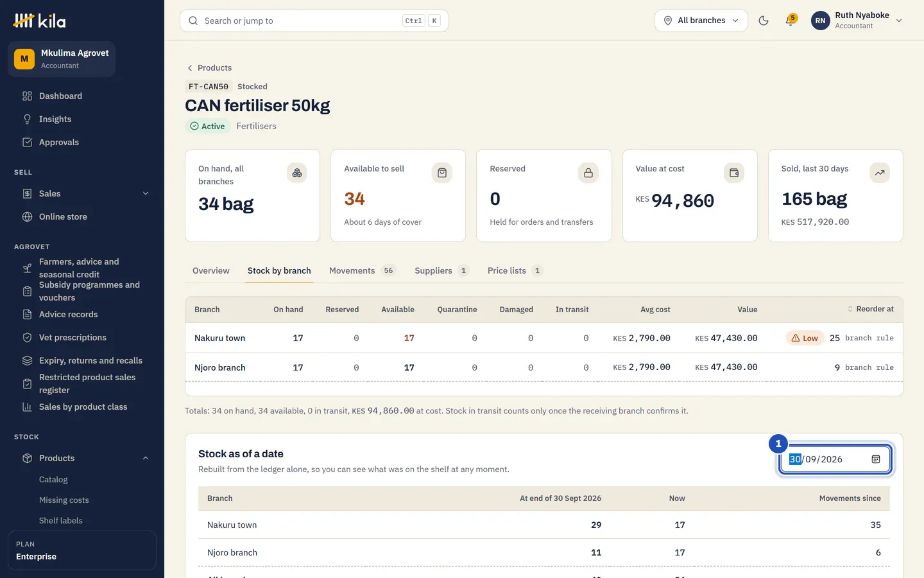
Task: Click the Advice records document icon
Action: [27, 315]
